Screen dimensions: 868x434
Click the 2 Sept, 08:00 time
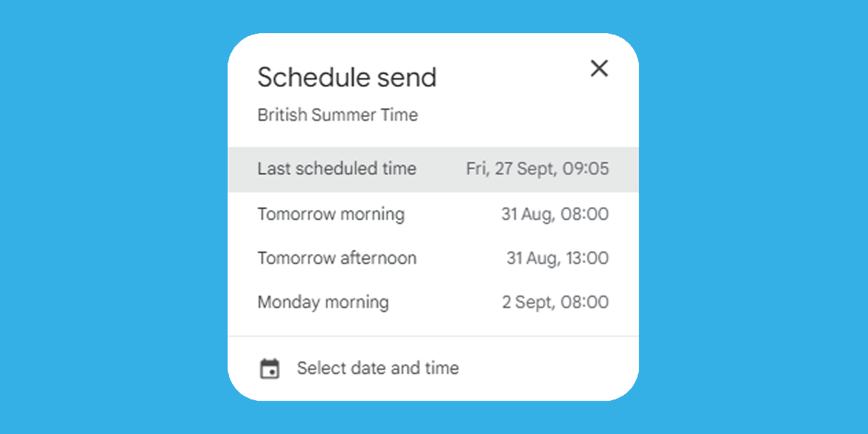[556, 303]
